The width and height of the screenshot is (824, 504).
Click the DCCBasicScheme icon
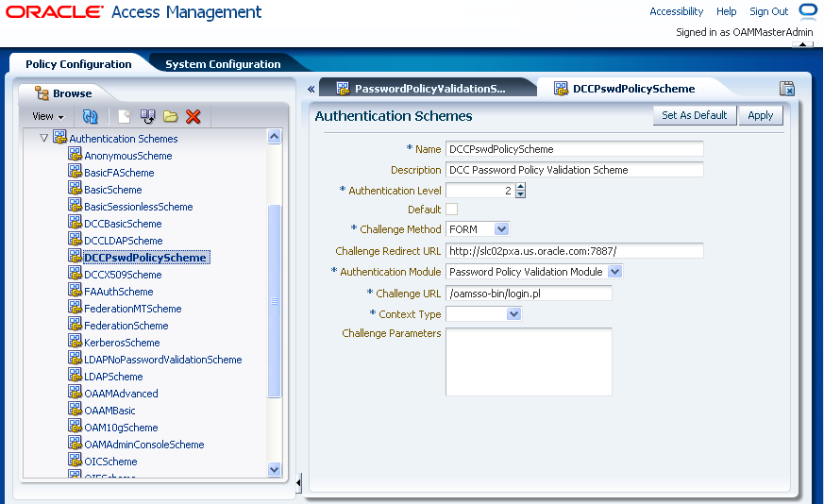tap(75, 223)
